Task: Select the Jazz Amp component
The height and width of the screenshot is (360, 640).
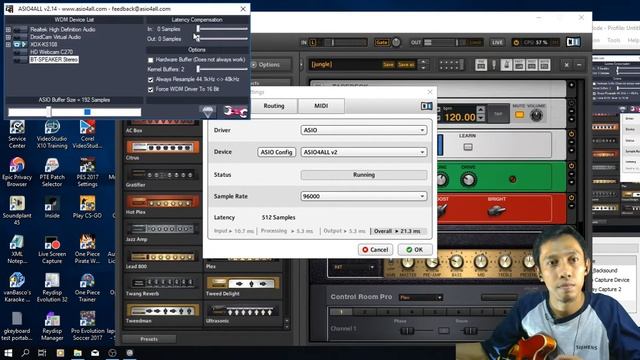Action: tap(163, 232)
